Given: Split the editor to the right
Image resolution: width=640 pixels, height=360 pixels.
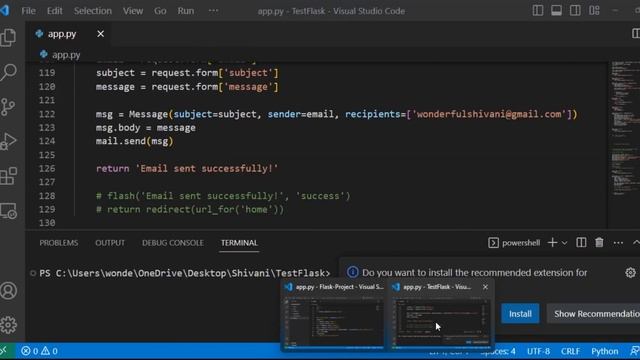Looking at the screenshot, I should 636,33.
